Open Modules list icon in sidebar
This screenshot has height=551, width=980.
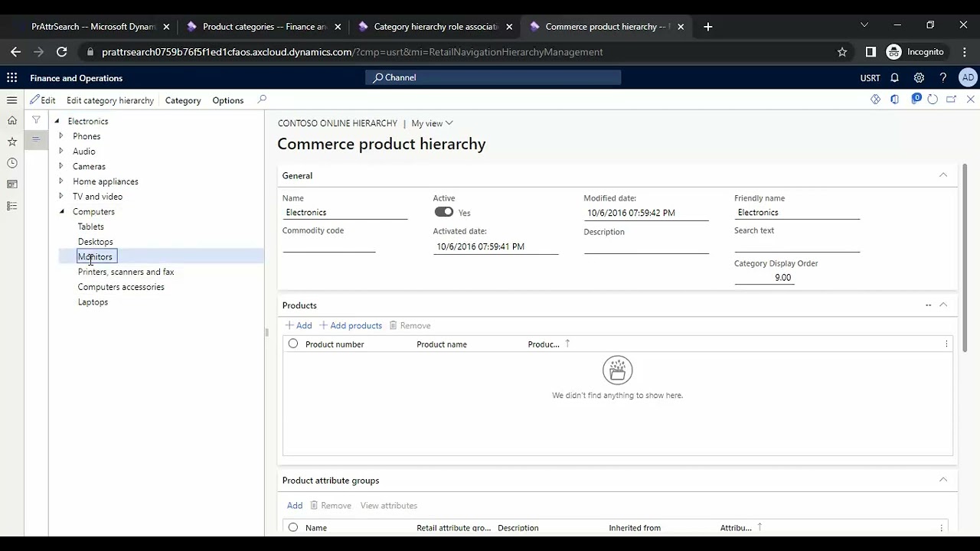(11, 206)
